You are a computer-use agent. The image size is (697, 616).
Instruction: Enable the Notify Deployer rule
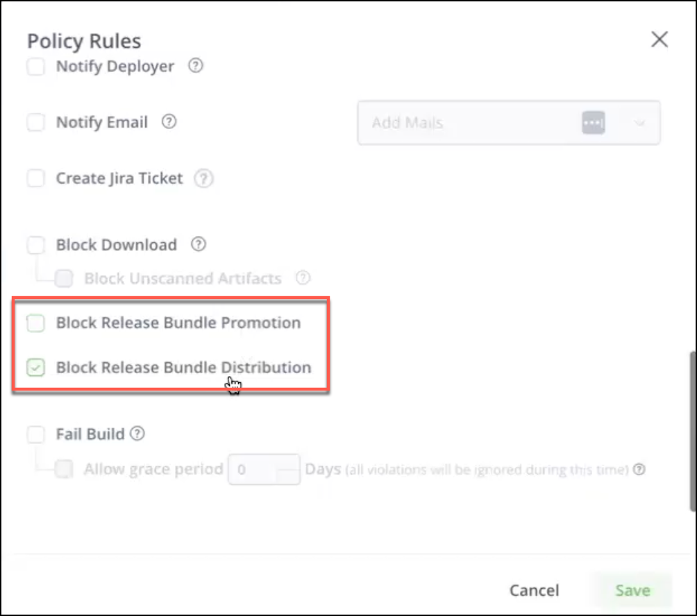pos(35,66)
